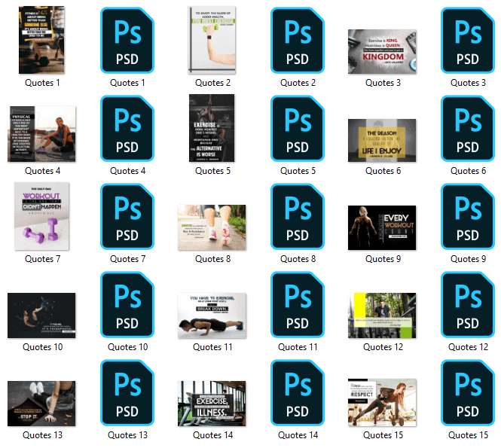Click the Quotes 14 'Exercise Illness' image thumbnail
Viewport: 501px width, 448px height.
click(x=212, y=404)
